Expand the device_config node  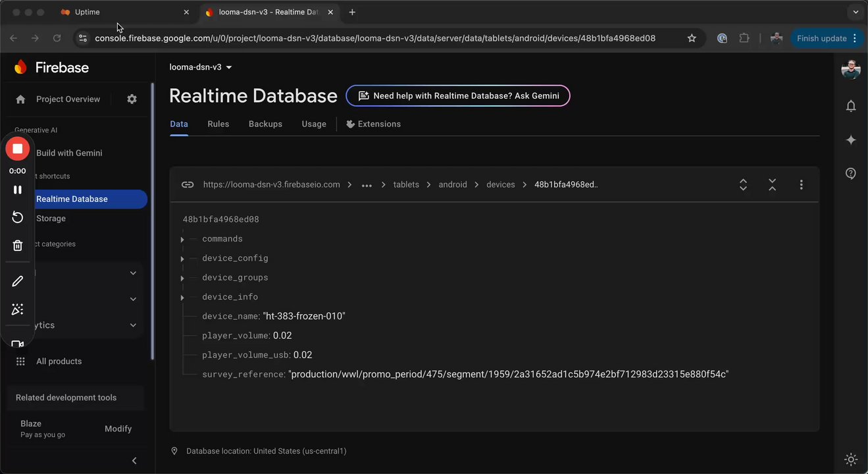[x=182, y=259]
